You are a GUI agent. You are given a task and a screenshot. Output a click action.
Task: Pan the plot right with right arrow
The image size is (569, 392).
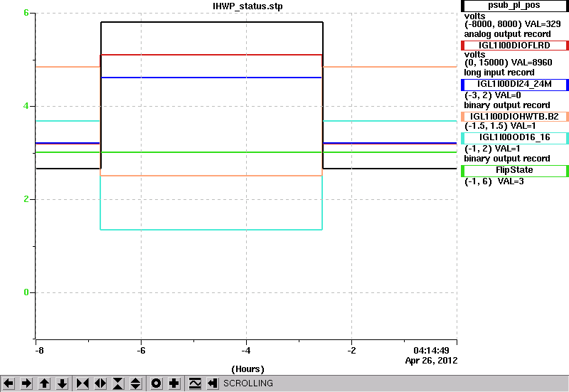[26, 383]
